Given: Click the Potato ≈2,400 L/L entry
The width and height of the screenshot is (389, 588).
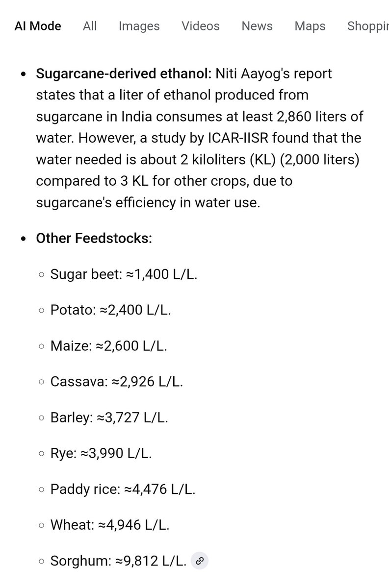Looking at the screenshot, I should (x=111, y=310).
